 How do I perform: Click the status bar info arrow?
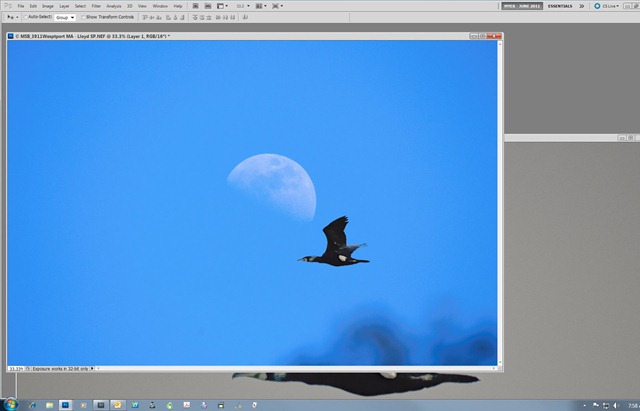[92, 369]
